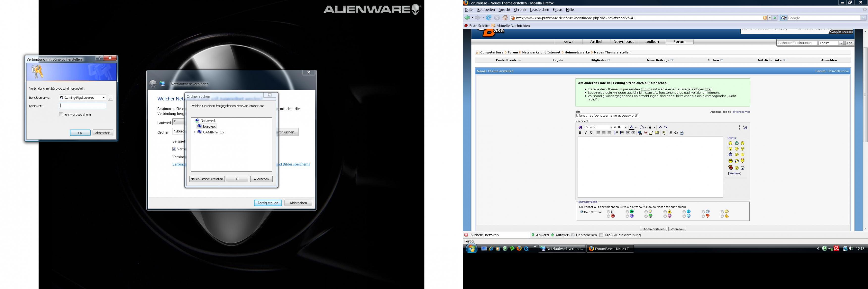Select the Kein Symbol radio button

(582, 212)
